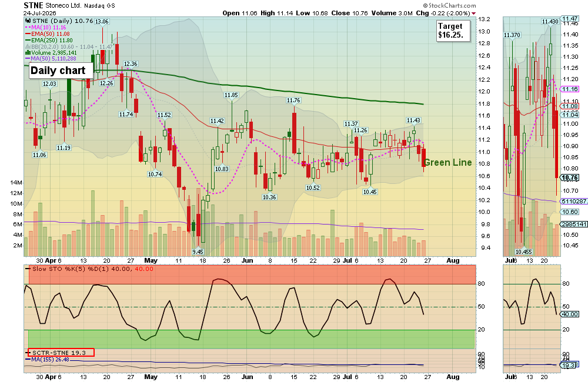Click the 13.06 high price label
Viewport: 588px width, 382px height.
102,21
